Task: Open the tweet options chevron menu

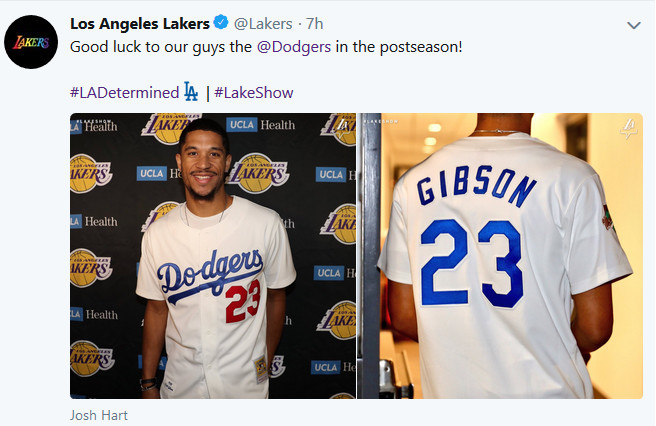Action: [632, 24]
